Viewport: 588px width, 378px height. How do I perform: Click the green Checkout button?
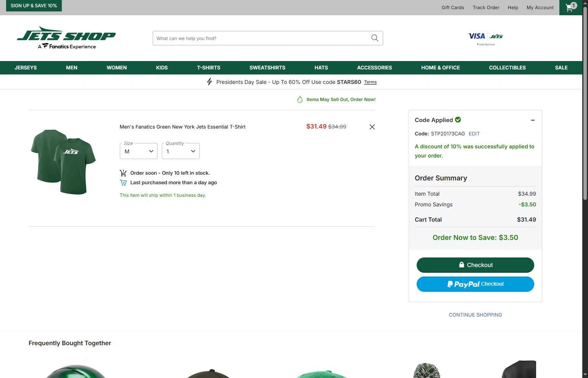coord(475,265)
